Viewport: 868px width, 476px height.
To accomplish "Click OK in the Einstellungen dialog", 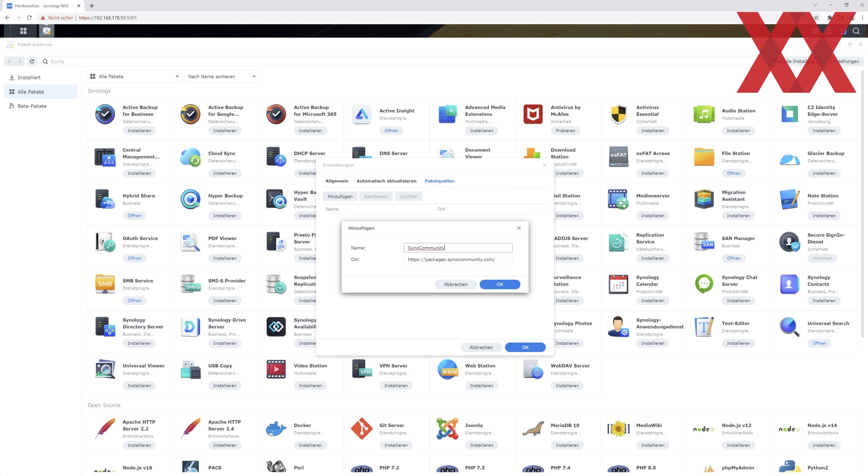I will [x=525, y=347].
